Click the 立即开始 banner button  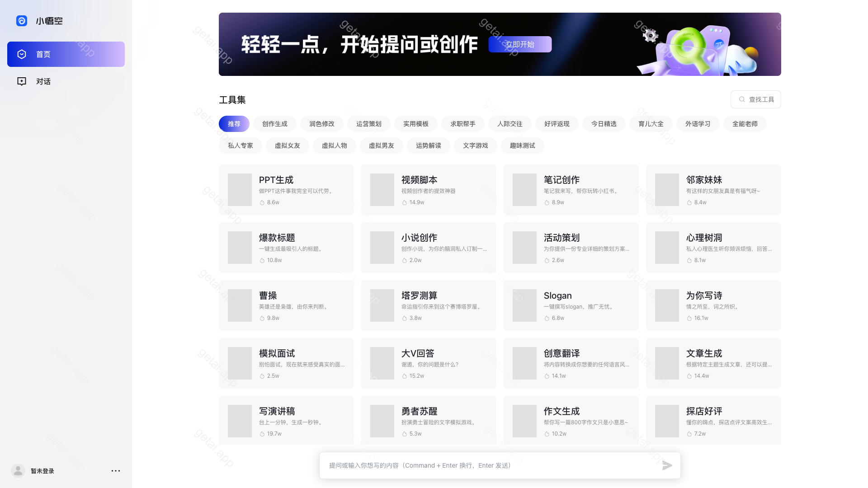(520, 44)
